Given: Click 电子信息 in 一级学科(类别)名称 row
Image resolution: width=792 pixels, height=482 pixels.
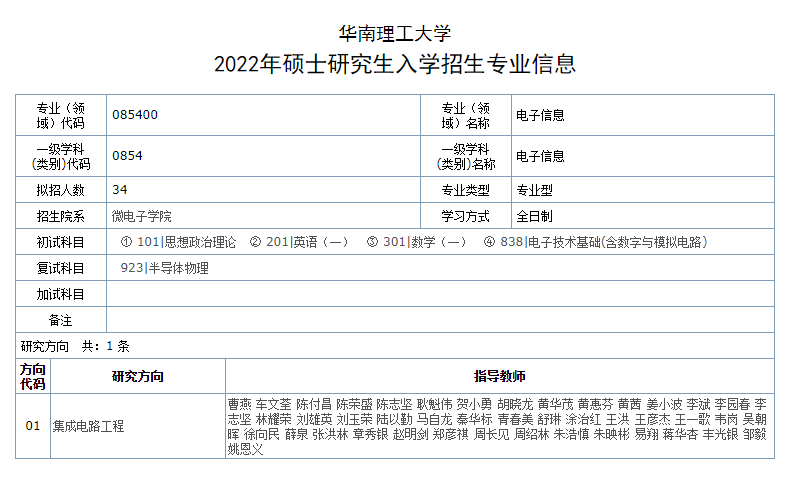Looking at the screenshot, I should tap(540, 156).
